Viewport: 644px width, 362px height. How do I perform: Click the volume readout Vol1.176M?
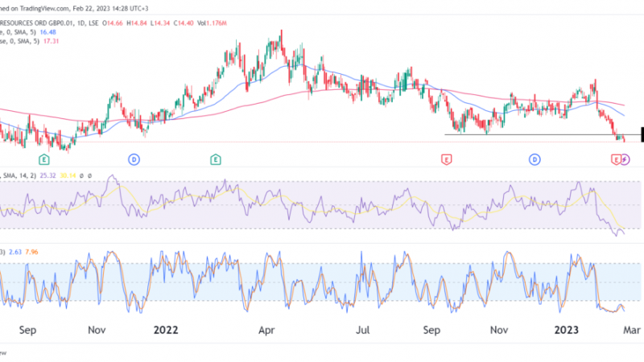tap(212, 23)
